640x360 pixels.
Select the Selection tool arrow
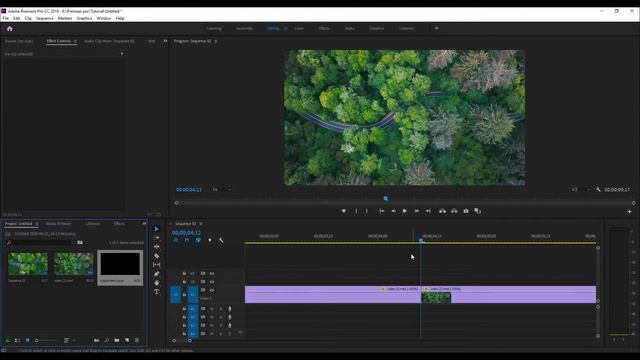pyautogui.click(x=157, y=229)
